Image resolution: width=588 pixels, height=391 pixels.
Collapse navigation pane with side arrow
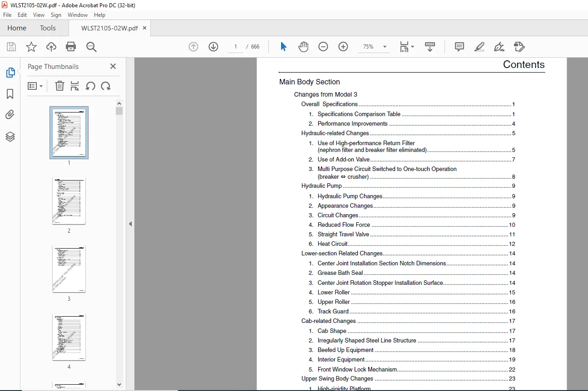pyautogui.click(x=130, y=224)
